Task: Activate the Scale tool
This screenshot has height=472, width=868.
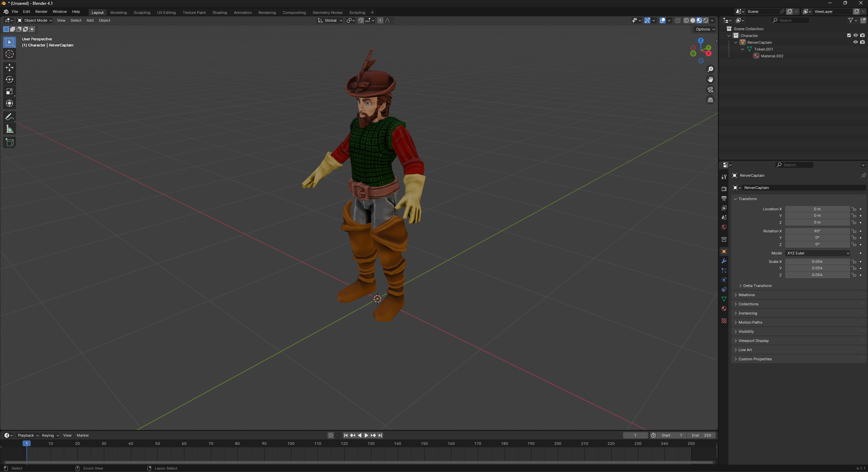Action: (10, 91)
